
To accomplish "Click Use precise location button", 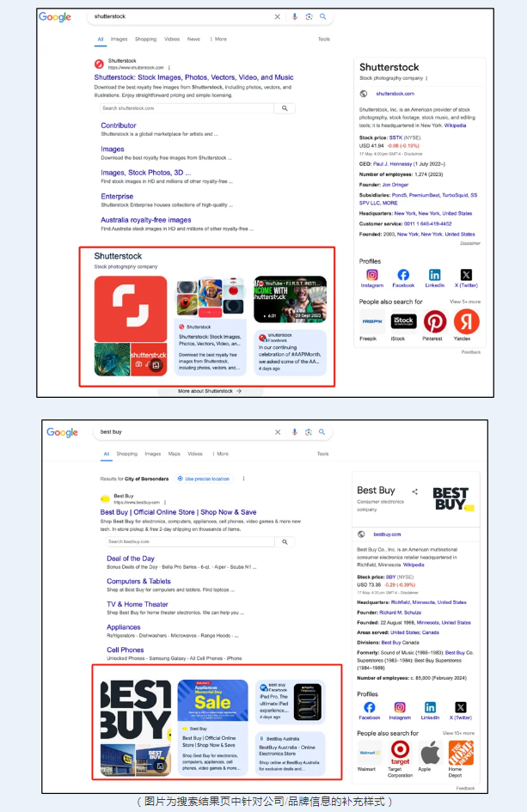I will point(204,479).
